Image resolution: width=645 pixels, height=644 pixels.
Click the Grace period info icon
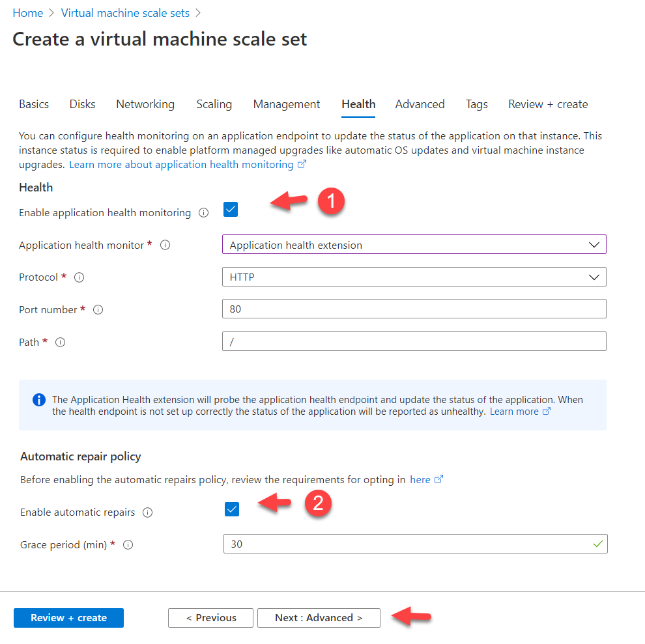(128, 545)
